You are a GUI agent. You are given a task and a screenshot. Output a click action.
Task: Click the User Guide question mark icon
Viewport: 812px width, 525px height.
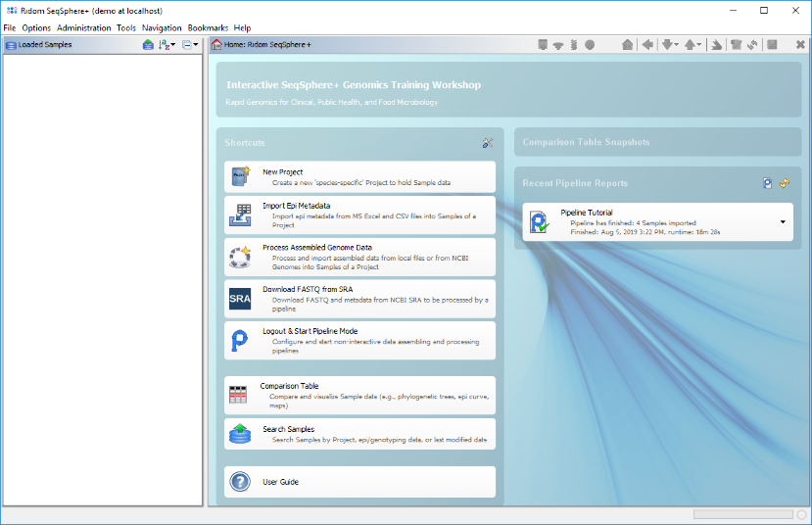click(240, 482)
